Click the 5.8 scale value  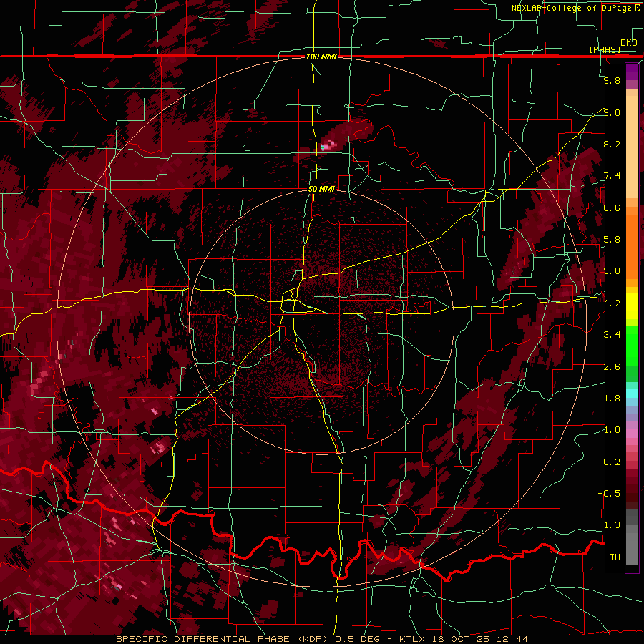coord(612,240)
